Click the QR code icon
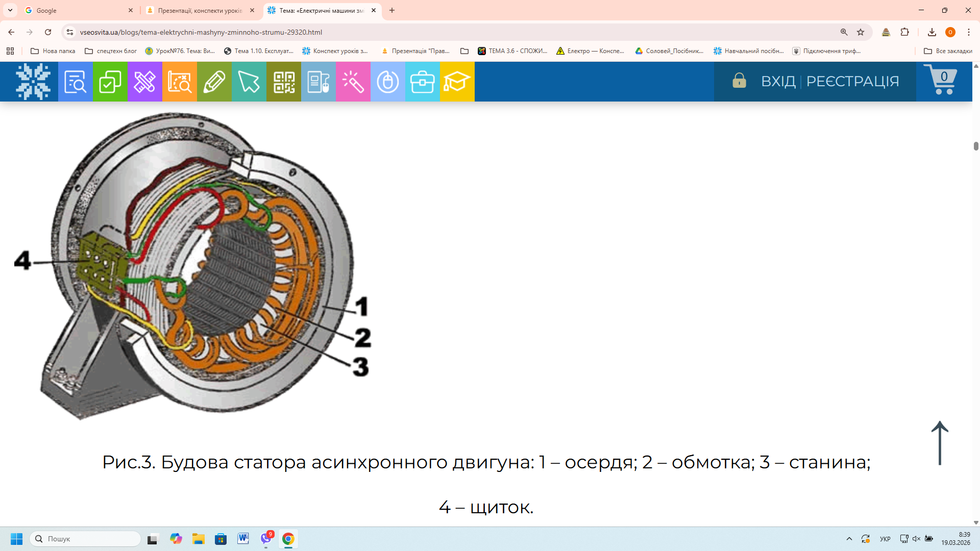Screen dimensions: 980x551 pyautogui.click(x=284, y=82)
